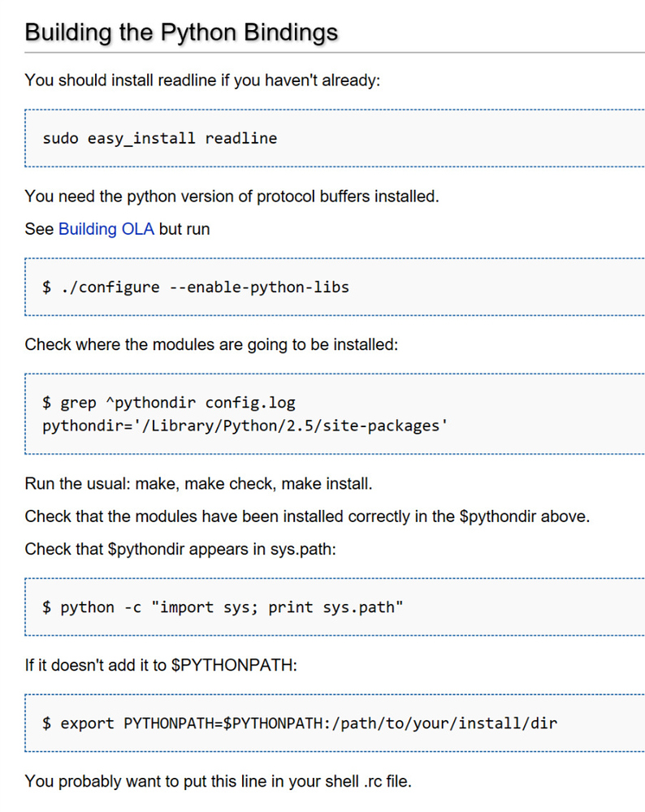Click the '/path/to/your/install/dir' path text

point(447,723)
